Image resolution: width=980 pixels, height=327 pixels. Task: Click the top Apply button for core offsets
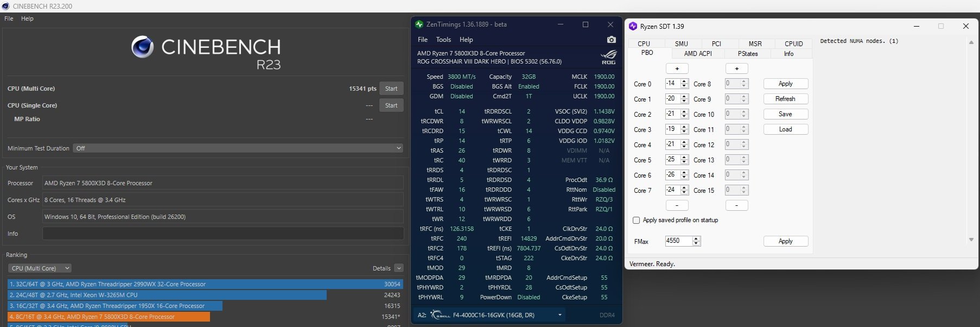(x=786, y=84)
